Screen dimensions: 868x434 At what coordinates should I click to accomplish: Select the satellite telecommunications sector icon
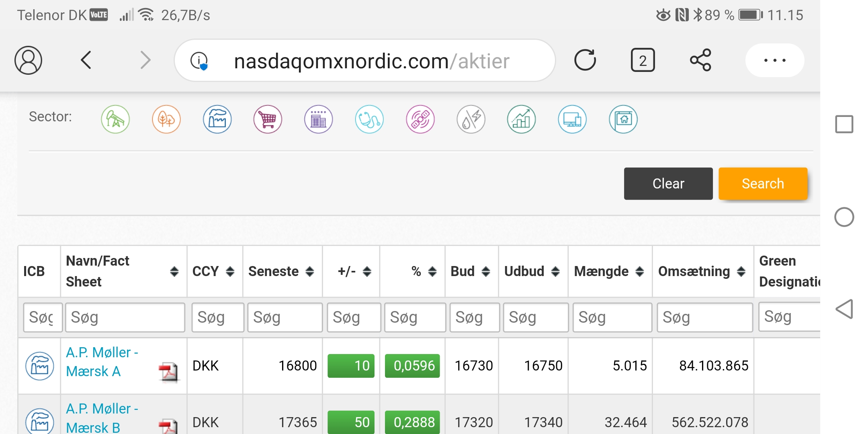coord(420,119)
